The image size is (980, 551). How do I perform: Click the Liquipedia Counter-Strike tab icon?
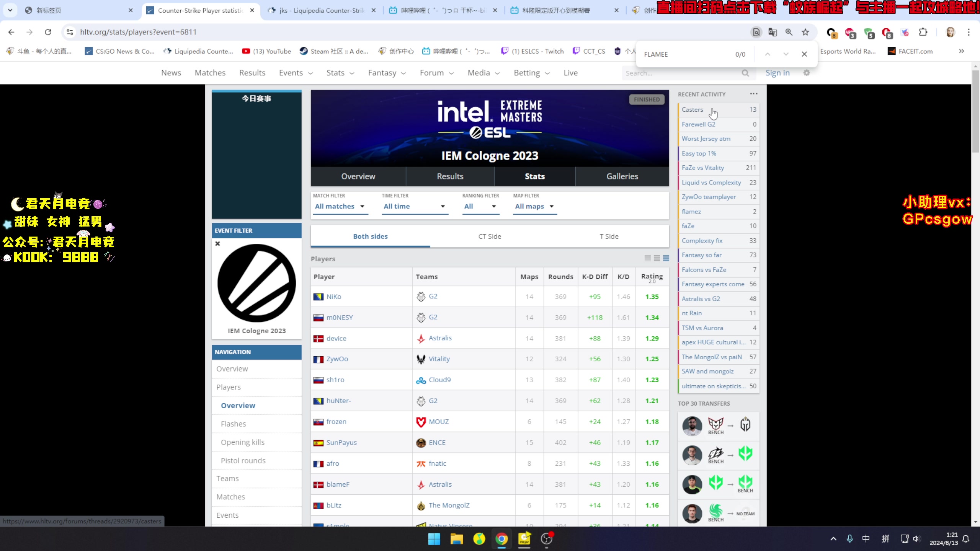click(x=273, y=10)
